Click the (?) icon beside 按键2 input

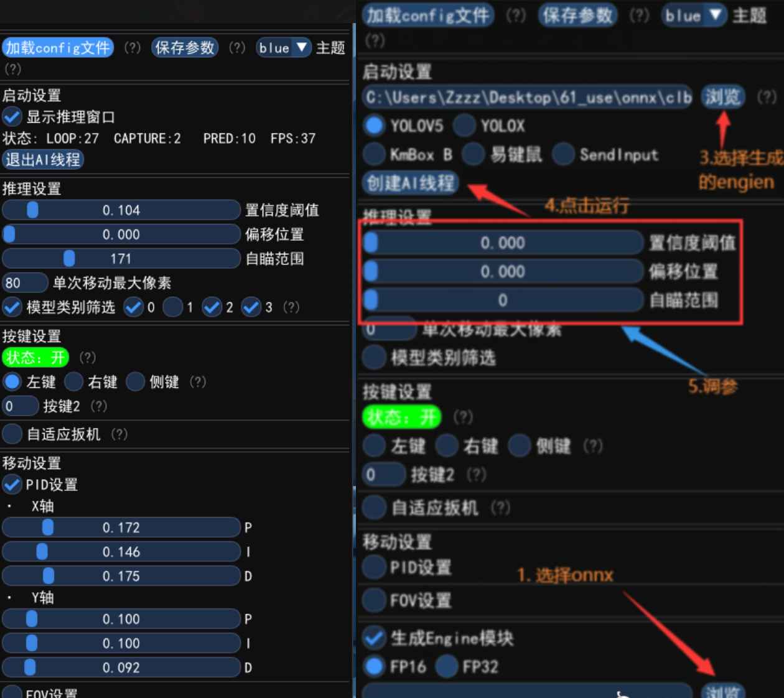pyautogui.click(x=99, y=406)
